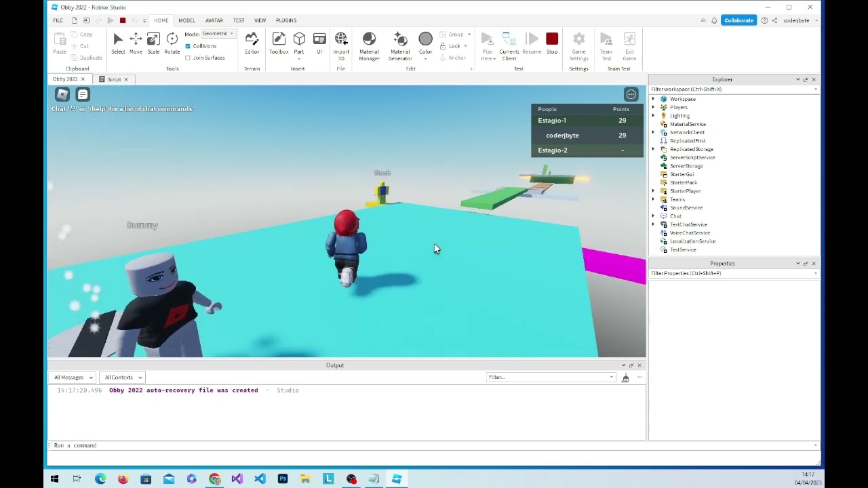Open File Explorer from the taskbar
Screen dimensions: 868x488
click(x=306, y=479)
